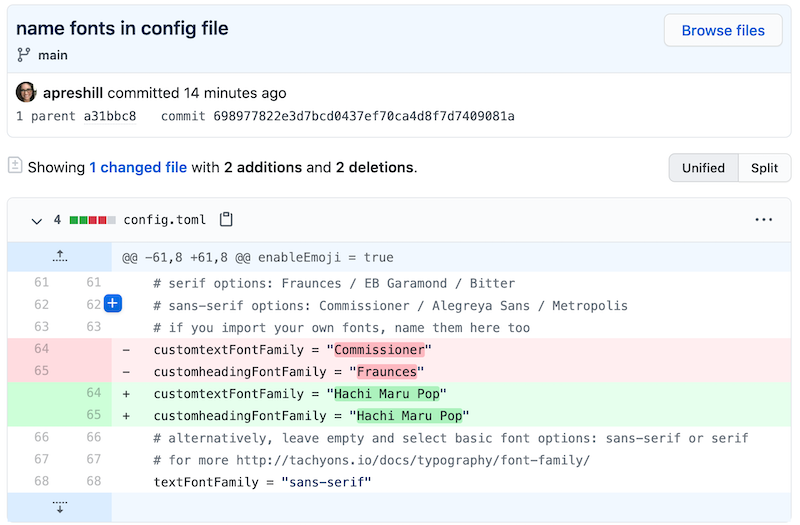Click the config.toml file name
Screen dimensions: 800x525
click(166, 220)
